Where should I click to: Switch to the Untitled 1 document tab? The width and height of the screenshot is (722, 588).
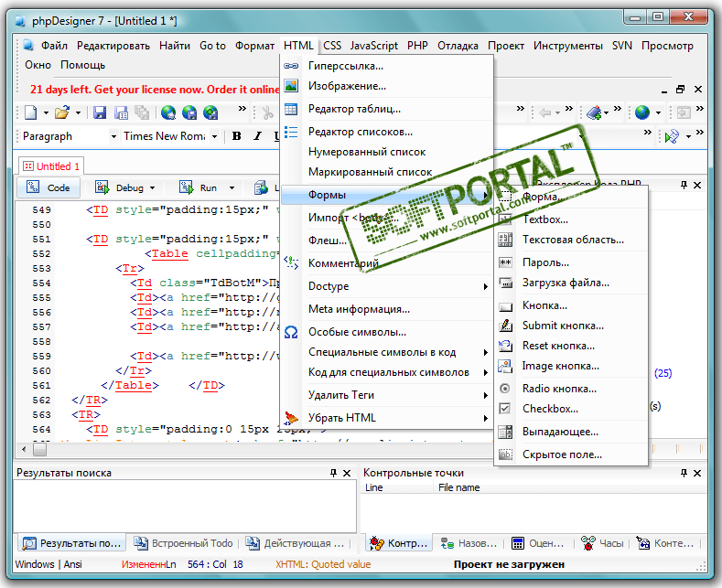tap(51, 166)
